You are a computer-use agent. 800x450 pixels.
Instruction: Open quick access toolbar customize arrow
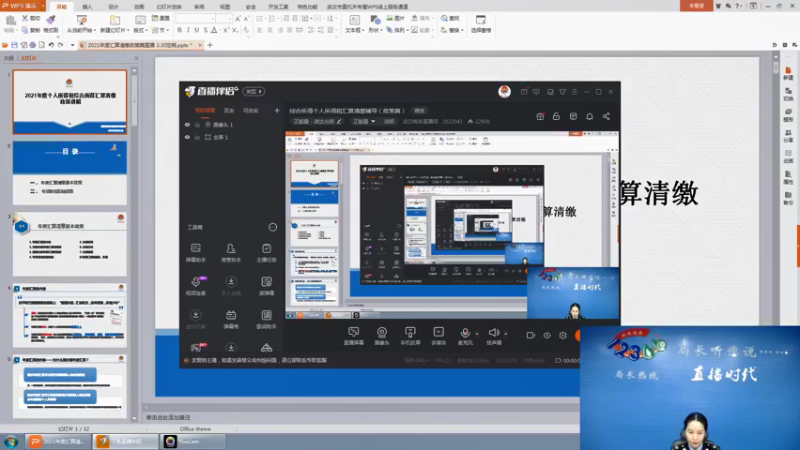[x=72, y=45]
